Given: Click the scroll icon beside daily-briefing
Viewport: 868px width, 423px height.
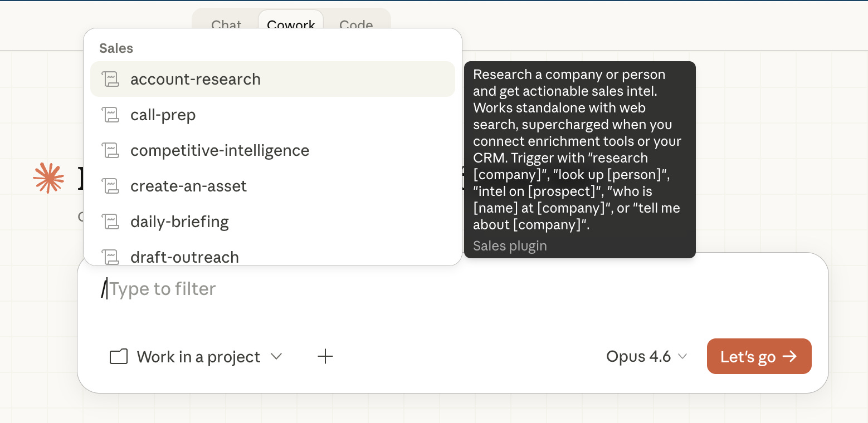Looking at the screenshot, I should (111, 222).
